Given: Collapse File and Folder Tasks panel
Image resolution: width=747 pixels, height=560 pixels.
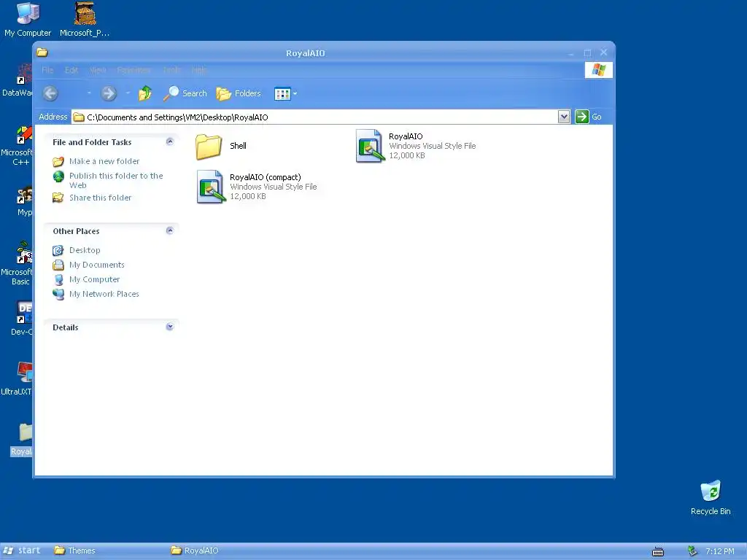Looking at the screenshot, I should coord(169,141).
